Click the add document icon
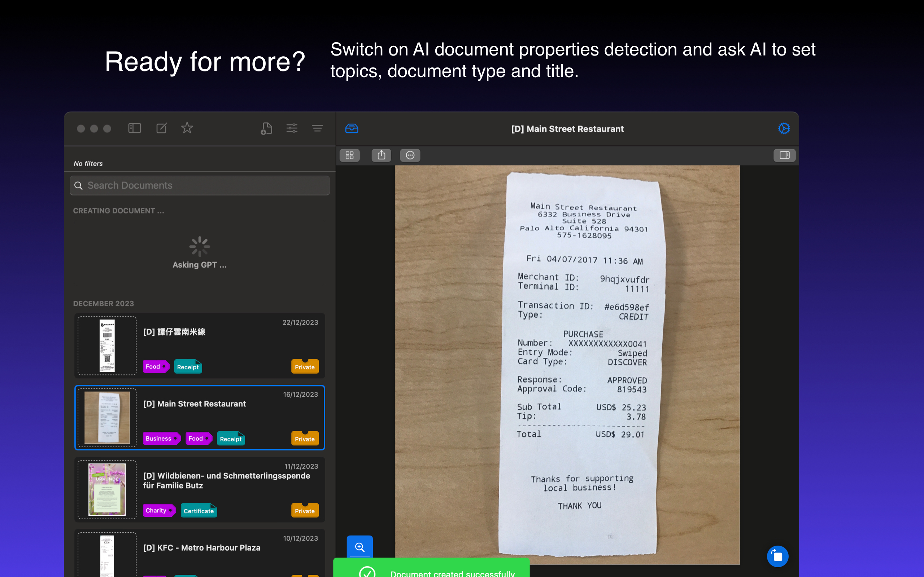This screenshot has height=577, width=924. click(266, 128)
